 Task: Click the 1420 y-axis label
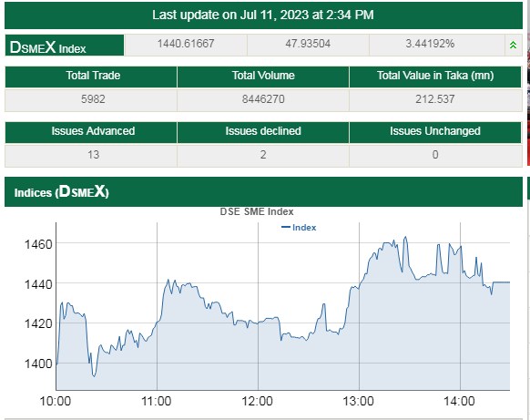[x=38, y=323]
